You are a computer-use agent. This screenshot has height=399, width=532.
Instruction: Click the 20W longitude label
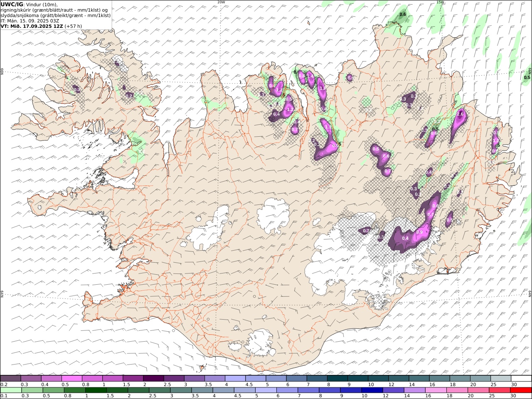click(x=221, y=2)
